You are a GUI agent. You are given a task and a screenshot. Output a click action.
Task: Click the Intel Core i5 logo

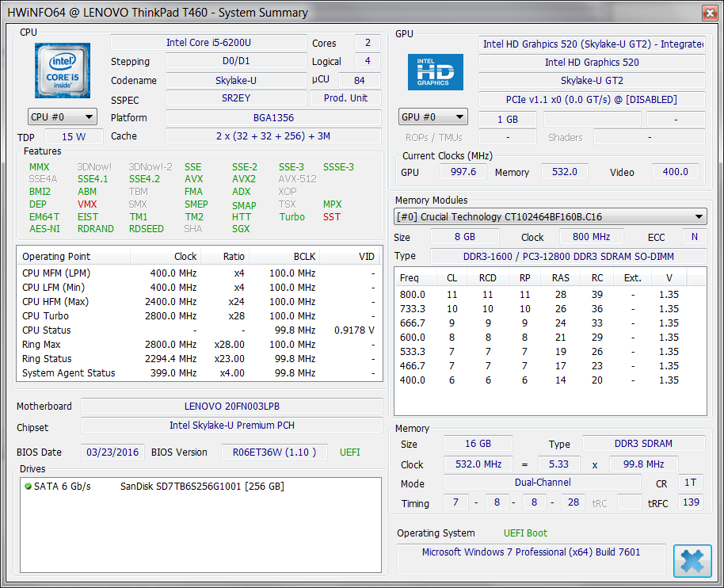(63, 71)
